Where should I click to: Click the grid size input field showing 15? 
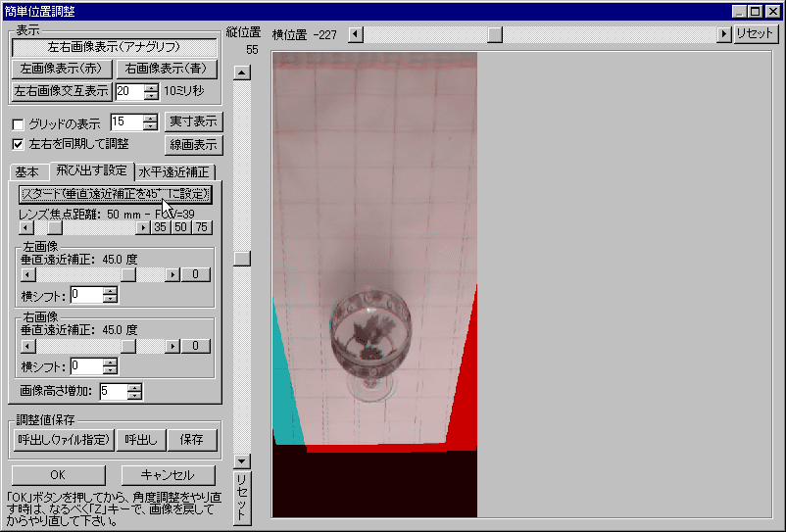point(126,121)
